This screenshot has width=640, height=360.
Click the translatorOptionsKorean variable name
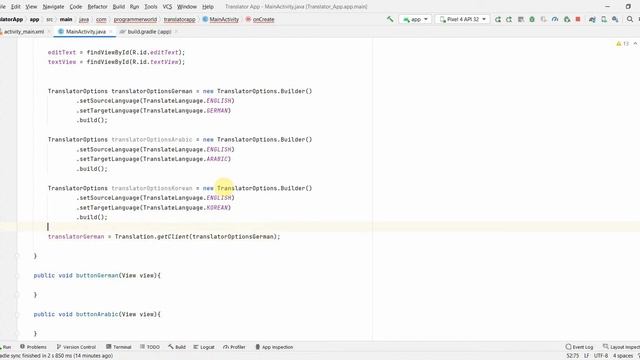151,188
